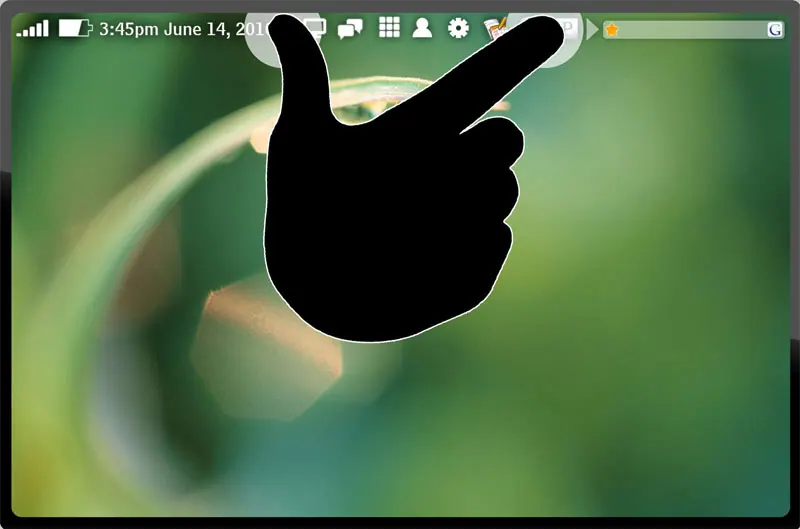Open settings via the gear icon
The height and width of the screenshot is (529, 800).
(x=458, y=28)
